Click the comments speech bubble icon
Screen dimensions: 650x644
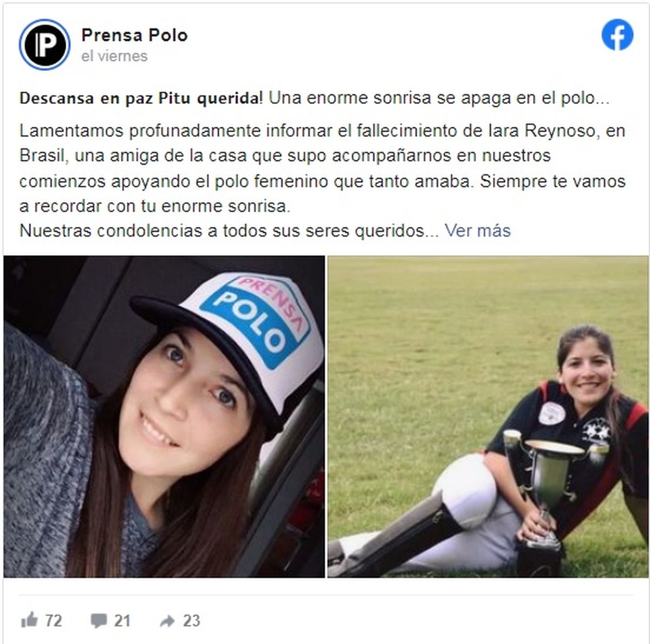pyautogui.click(x=99, y=620)
